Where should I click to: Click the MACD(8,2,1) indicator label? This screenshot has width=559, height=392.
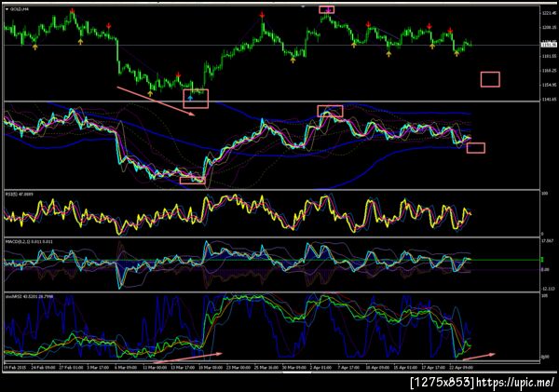tap(29, 242)
